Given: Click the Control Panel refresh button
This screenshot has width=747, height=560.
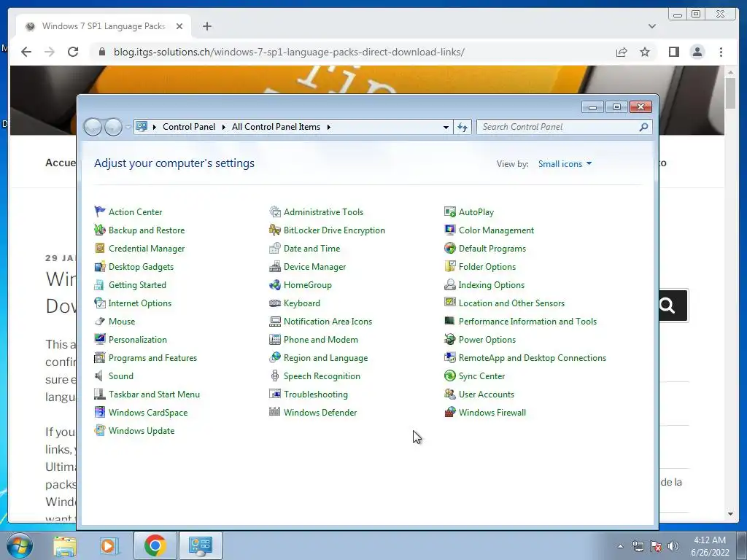Looking at the screenshot, I should point(462,127).
